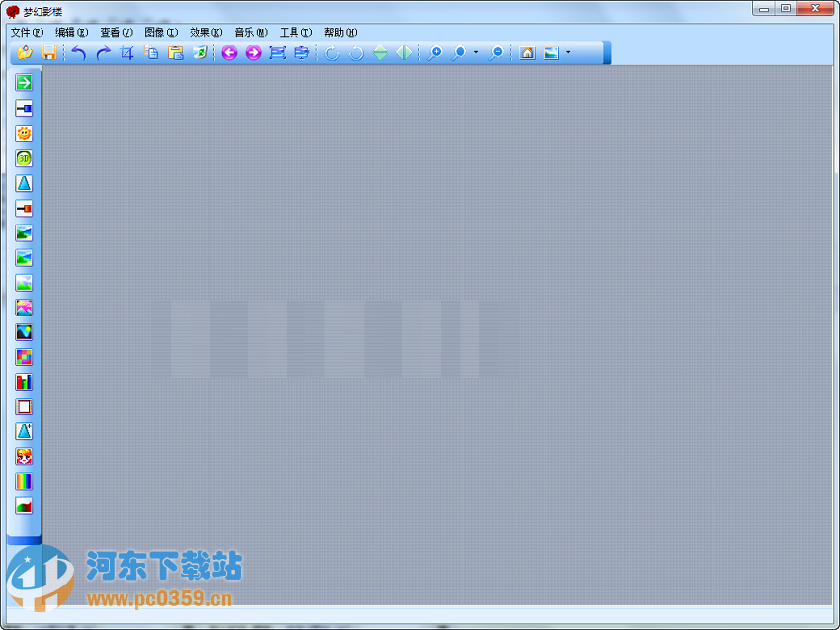This screenshot has height=630, width=840.
Task: Minimize the 梦幻影楼 window
Action: point(764,8)
